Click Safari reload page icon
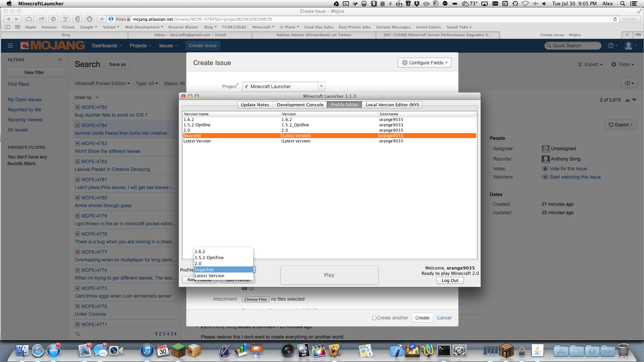The image size is (644, 362). coord(615,19)
